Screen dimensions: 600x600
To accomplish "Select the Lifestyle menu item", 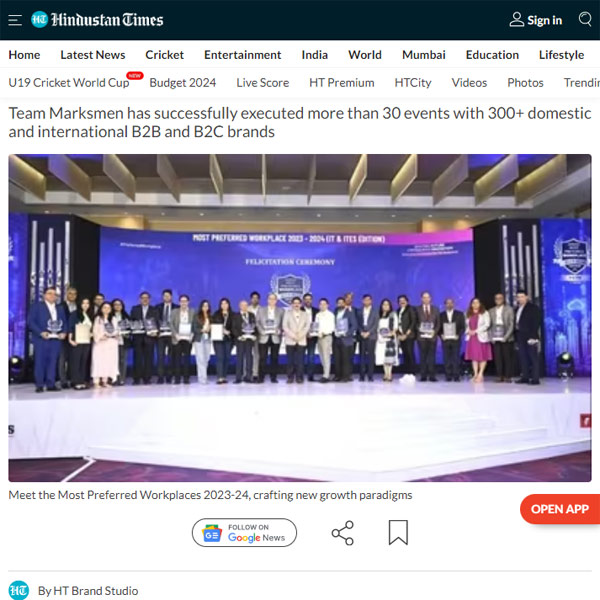I will (561, 55).
